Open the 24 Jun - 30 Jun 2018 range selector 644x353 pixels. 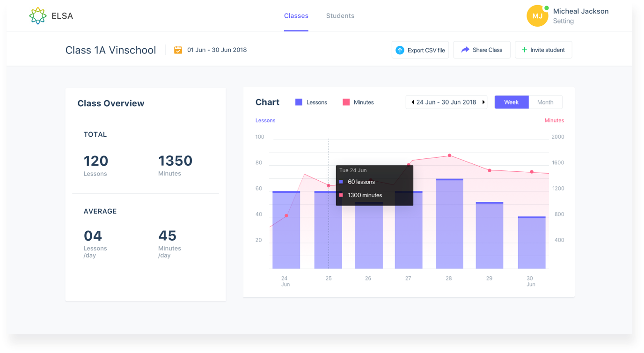(x=446, y=102)
